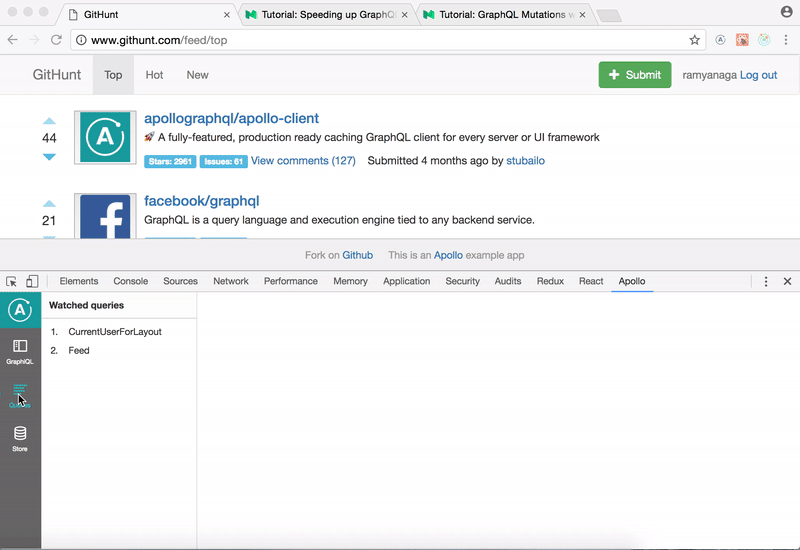Switch to the Sources DevTools tab

(180, 281)
